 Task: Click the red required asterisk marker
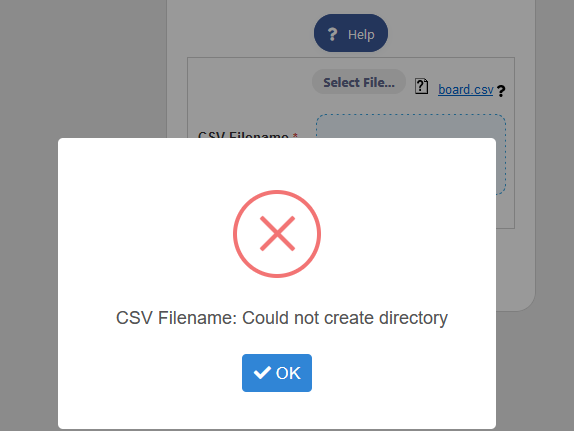295,135
